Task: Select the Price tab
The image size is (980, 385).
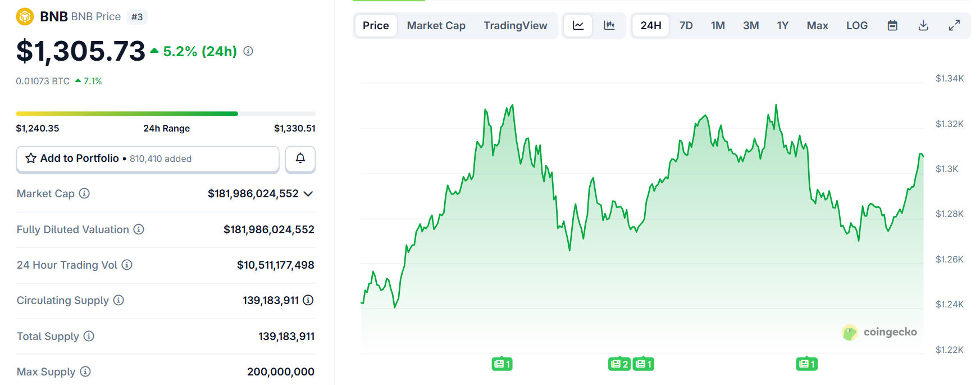Action: (x=376, y=25)
